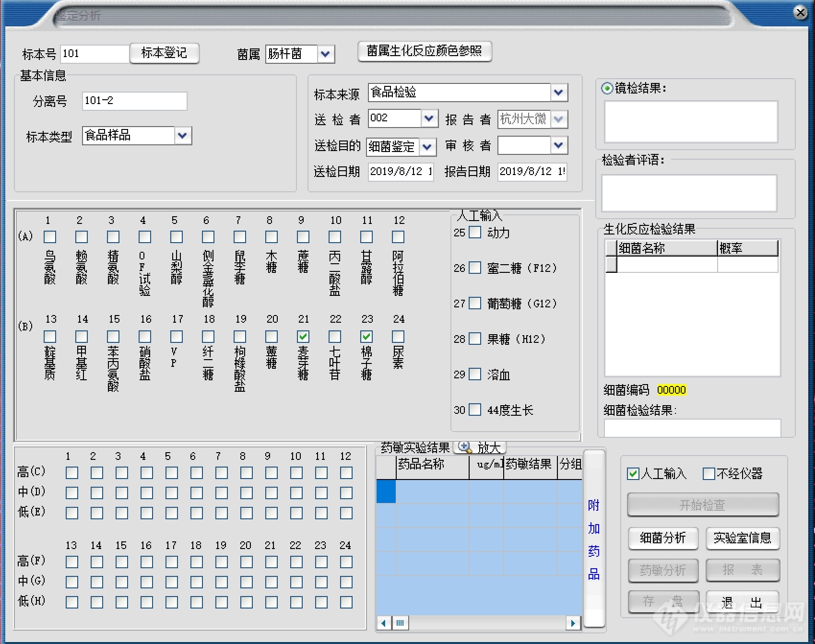Check the 葡萄糖 (G12) checkbox

(475, 303)
